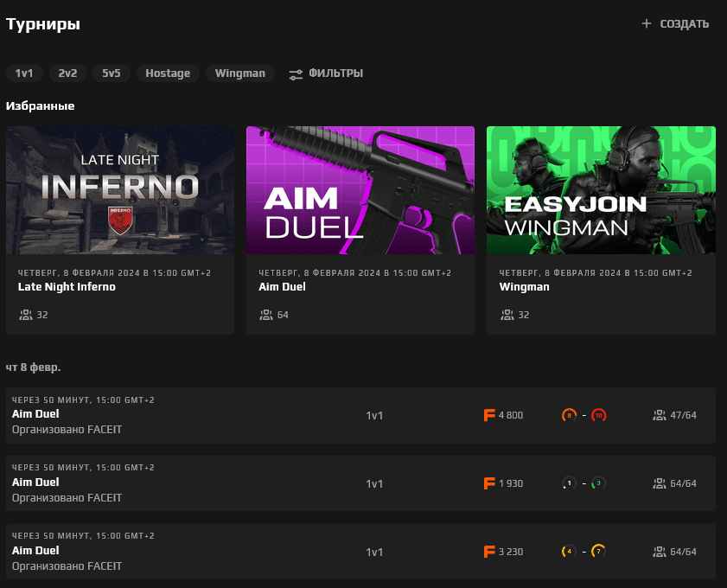Toggle the 1v1 filter chip

tap(23, 73)
